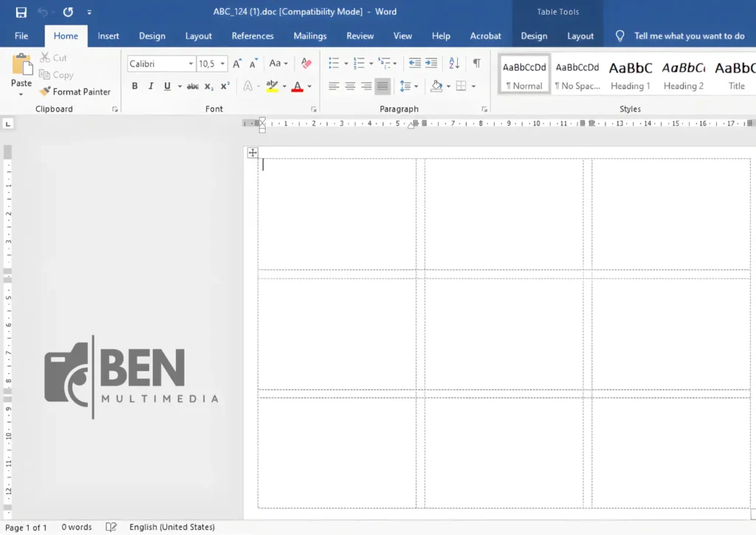Click the Sort icon in Paragraph group

[453, 64]
